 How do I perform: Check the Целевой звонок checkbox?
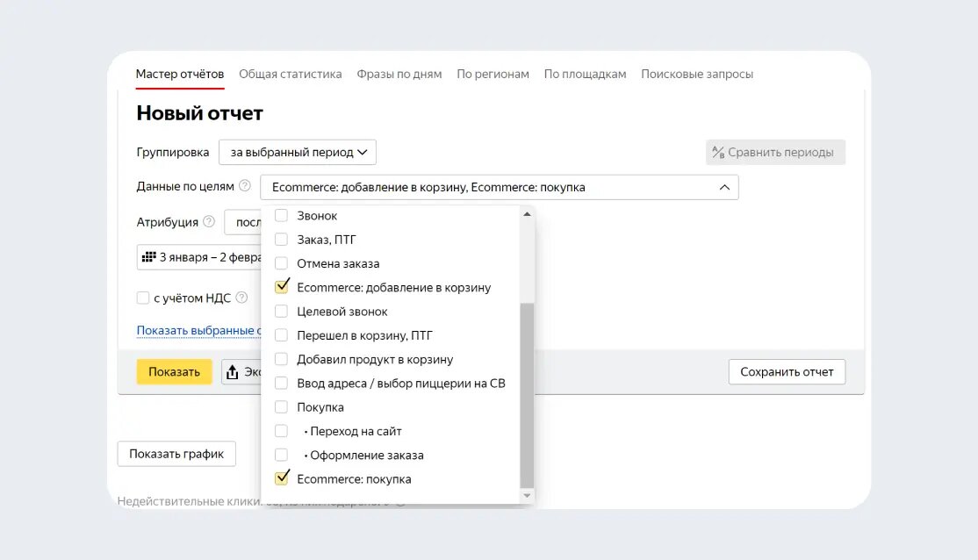281,312
